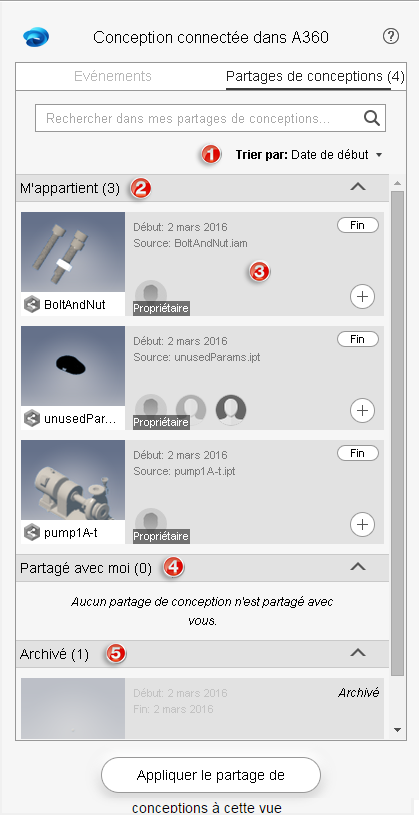Click the dark avatar on unusedParams share
The width and height of the screenshot is (419, 815).
[x=231, y=410]
